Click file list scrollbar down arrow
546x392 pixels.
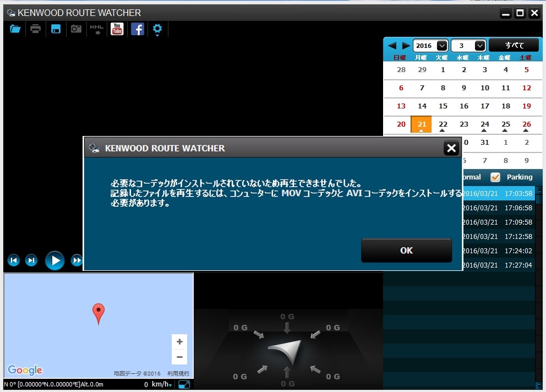pyautogui.click(x=539, y=385)
